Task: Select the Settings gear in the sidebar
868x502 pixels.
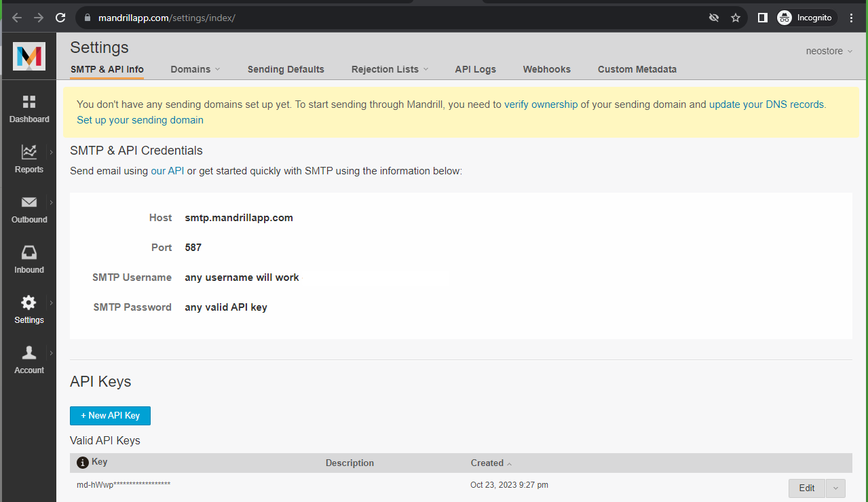Action: [x=29, y=309]
